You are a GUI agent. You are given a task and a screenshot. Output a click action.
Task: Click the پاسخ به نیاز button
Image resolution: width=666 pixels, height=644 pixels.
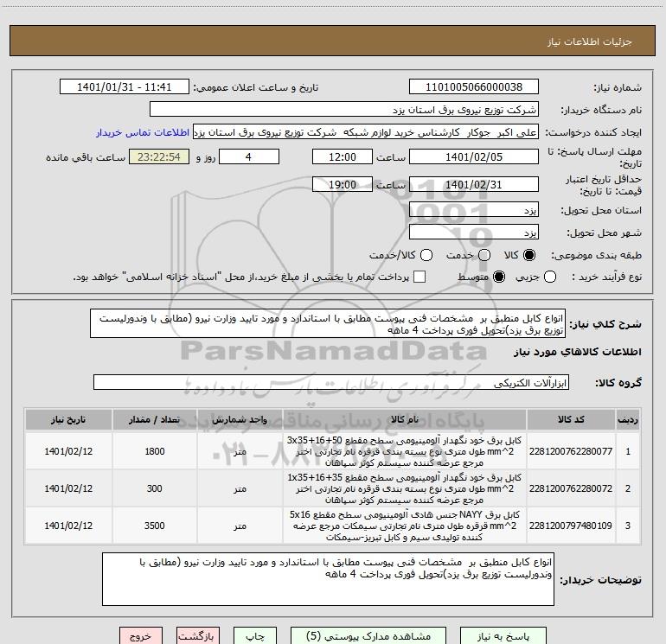pos(503,636)
